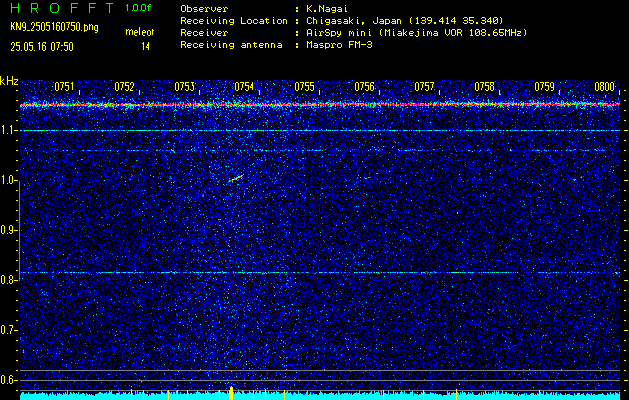Click the 0752 time marker
The image size is (629, 400).
click(124, 87)
